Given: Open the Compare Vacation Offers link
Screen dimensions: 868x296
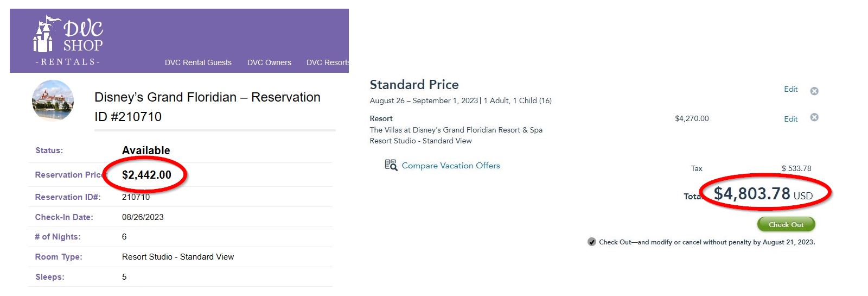Looking at the screenshot, I should click(x=451, y=166).
